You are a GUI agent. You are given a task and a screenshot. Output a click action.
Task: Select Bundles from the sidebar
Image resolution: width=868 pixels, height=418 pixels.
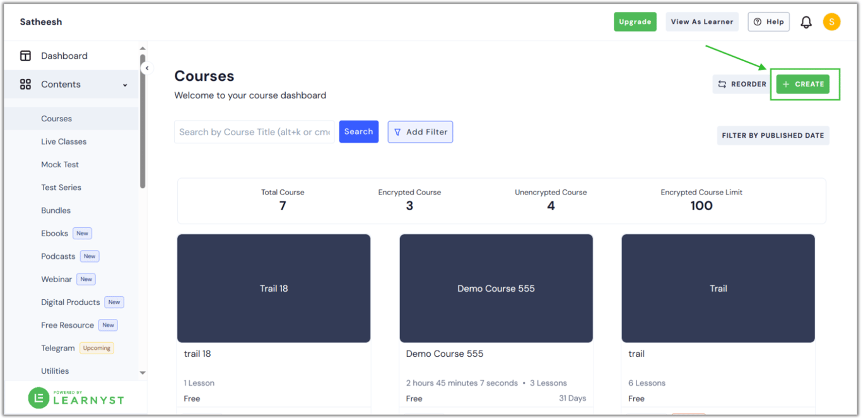57,210
